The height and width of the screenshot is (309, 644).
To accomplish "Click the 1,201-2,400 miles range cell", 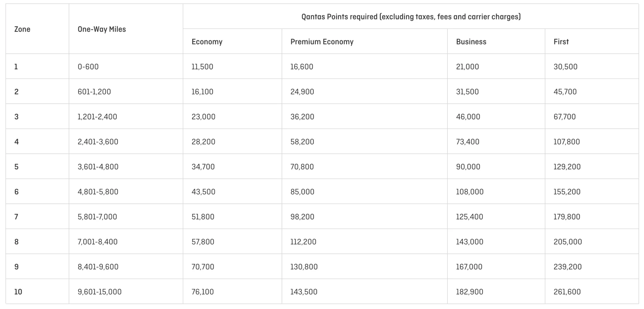I will (x=97, y=117).
